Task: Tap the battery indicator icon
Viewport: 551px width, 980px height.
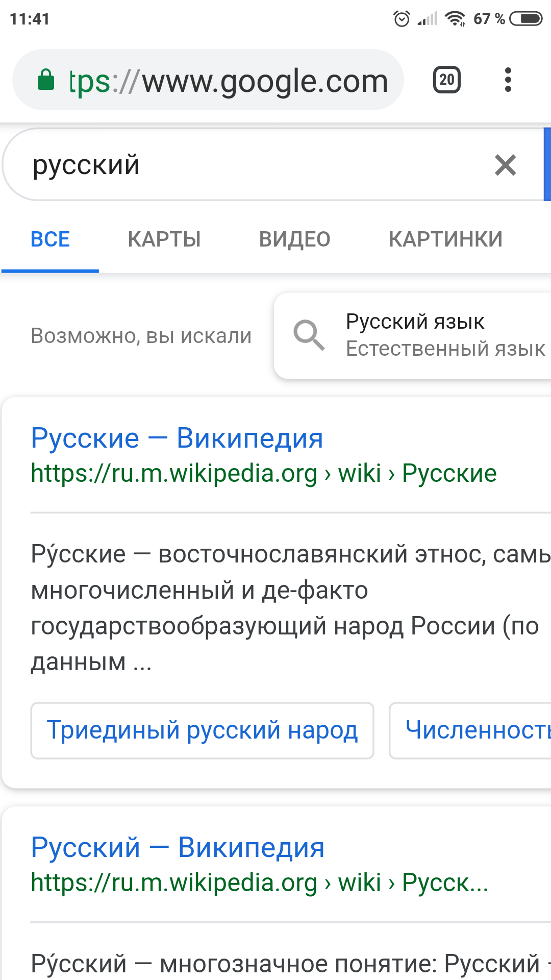Action: (x=526, y=19)
